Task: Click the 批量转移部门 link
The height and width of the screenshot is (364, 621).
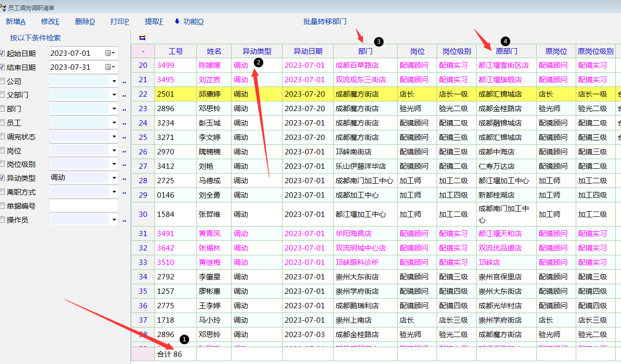Action: click(324, 22)
